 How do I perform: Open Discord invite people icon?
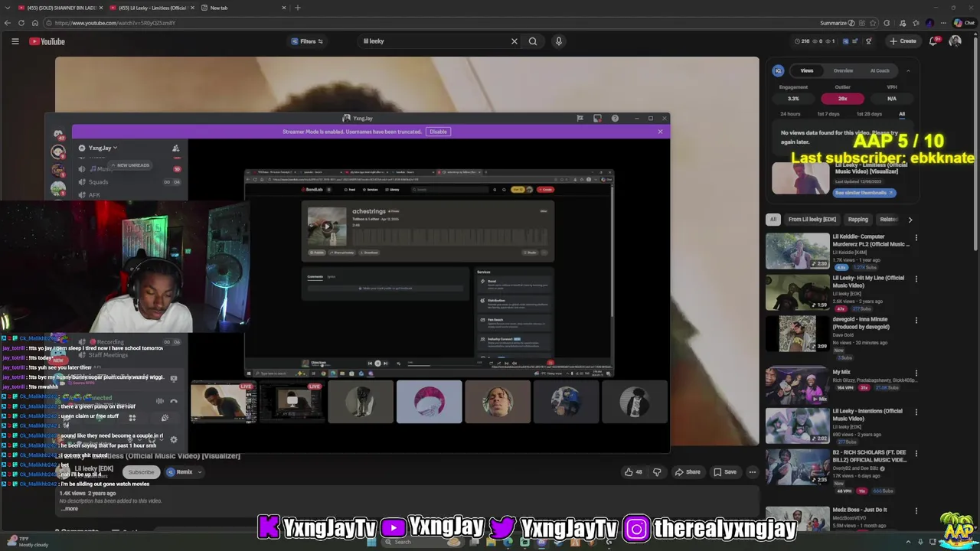[x=175, y=148]
